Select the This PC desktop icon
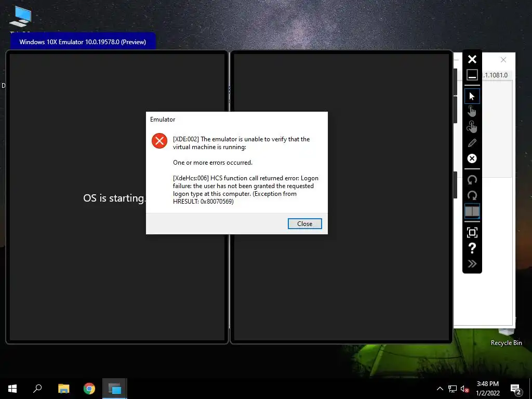 click(20, 19)
